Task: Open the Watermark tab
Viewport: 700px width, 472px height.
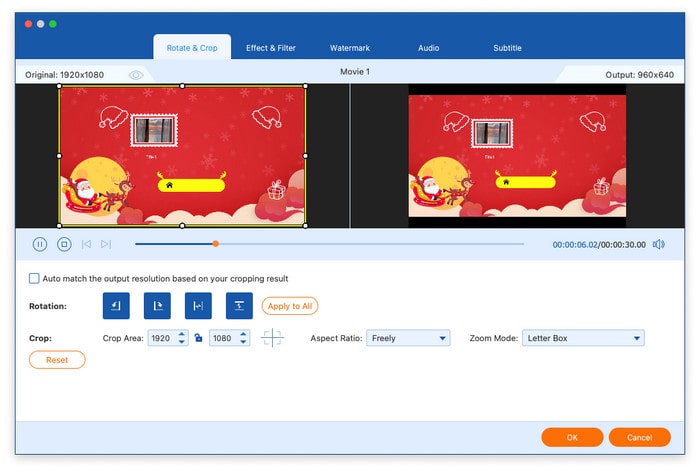Action: (348, 48)
